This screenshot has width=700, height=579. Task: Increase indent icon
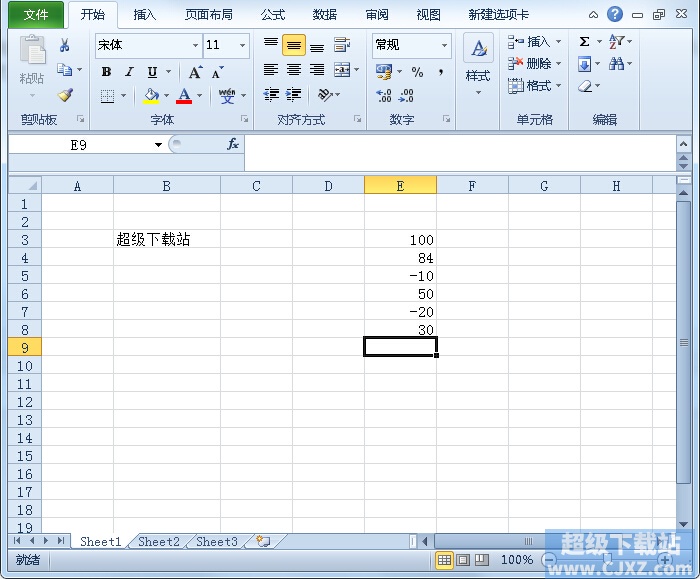(x=293, y=95)
